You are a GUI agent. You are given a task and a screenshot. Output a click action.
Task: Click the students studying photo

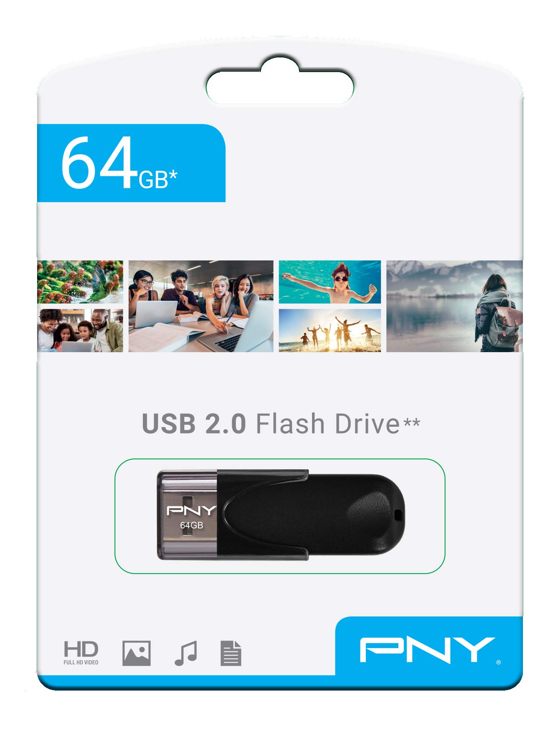click(201, 306)
